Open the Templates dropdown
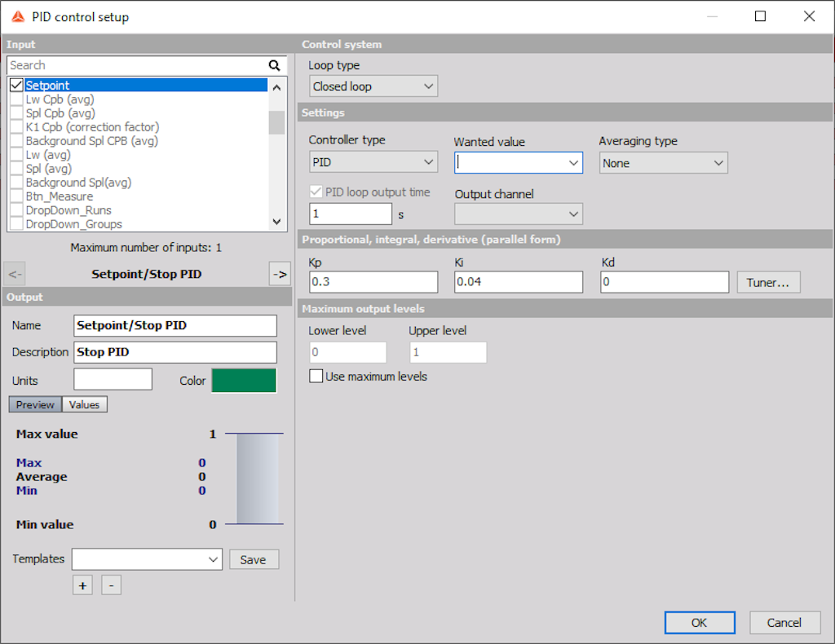835x644 pixels. (147, 559)
